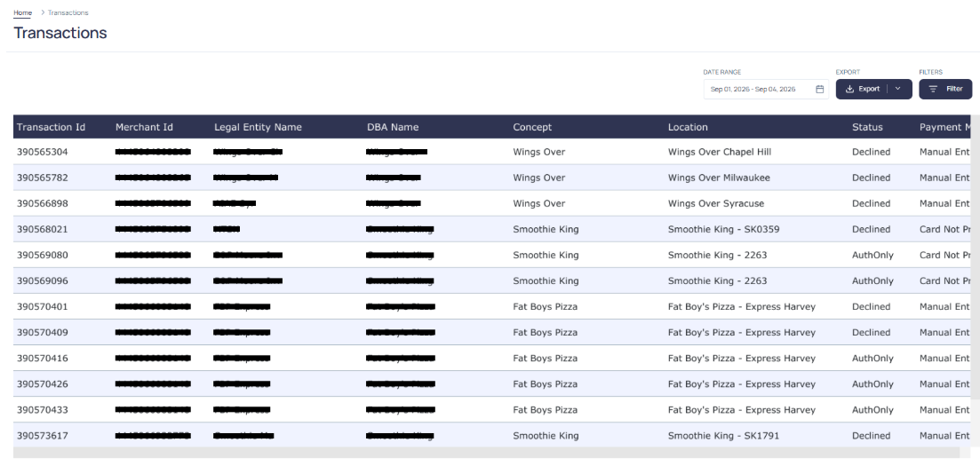Select transaction 390570416

(43, 359)
